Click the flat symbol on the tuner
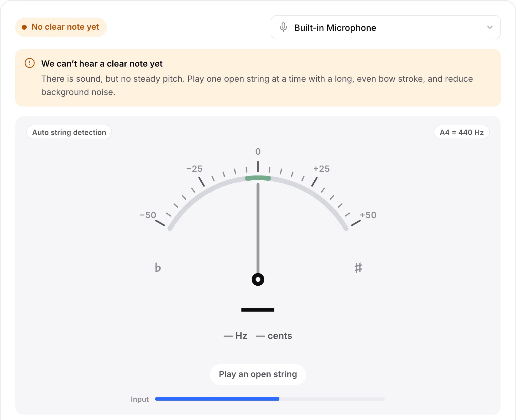The image size is (516, 420). [x=158, y=267]
